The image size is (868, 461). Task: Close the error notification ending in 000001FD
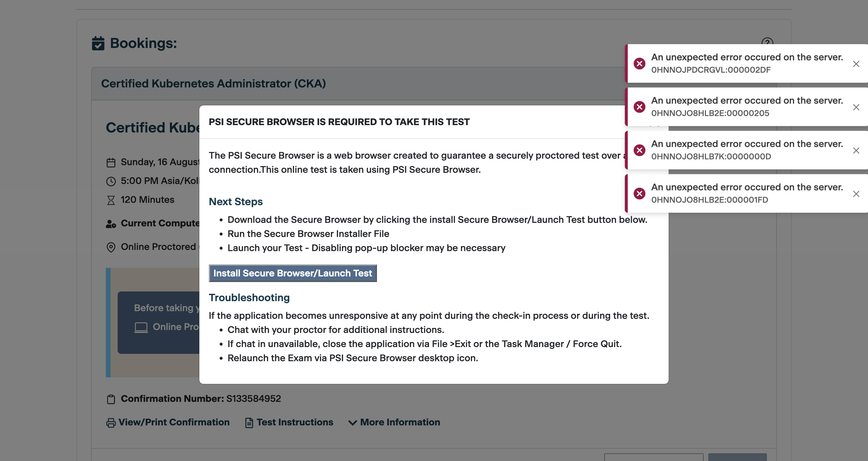(856, 194)
